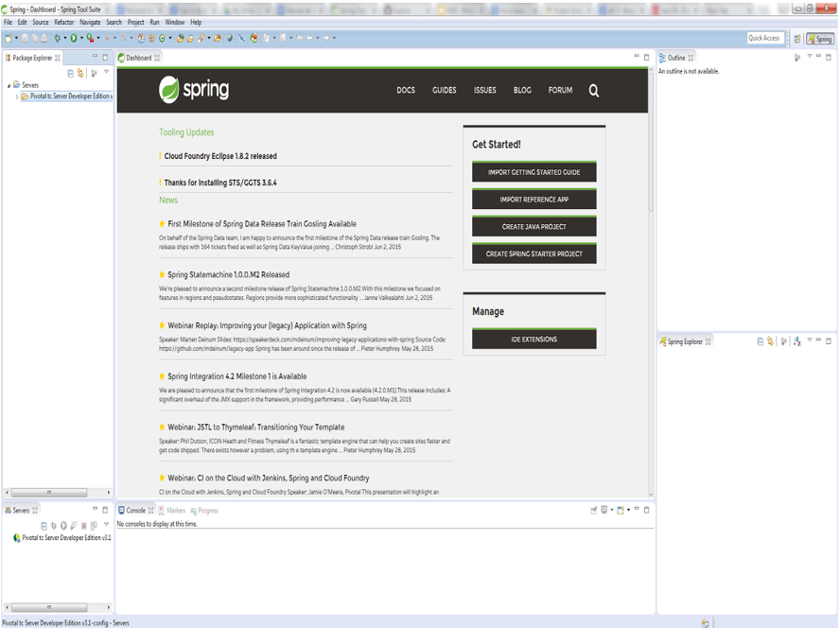Close the Dashboard tab with its X
The width and height of the screenshot is (840, 628).
(157, 58)
